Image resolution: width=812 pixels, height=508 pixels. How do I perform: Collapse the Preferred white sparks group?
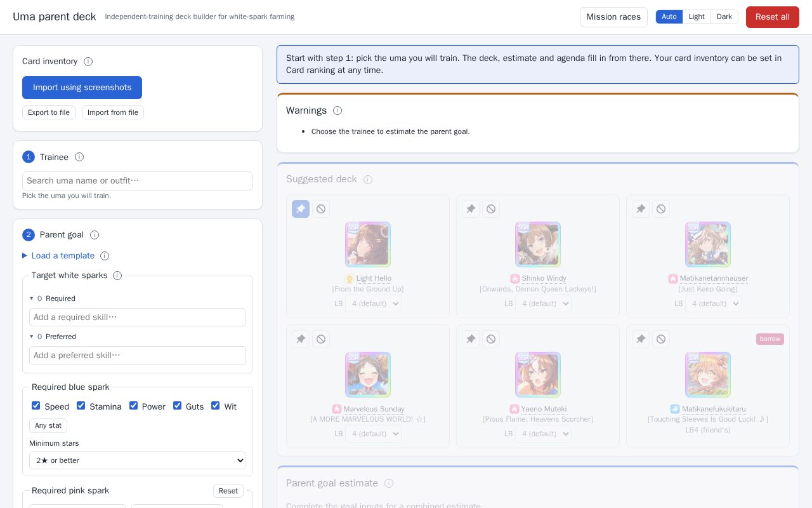53,337
